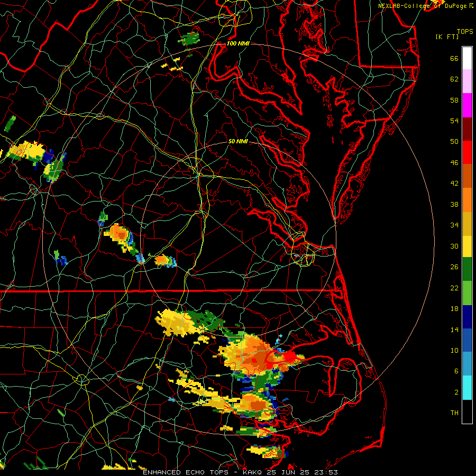Click the 14 legend value
Image resolution: width=476 pixels, height=476 pixels.
pyautogui.click(x=454, y=329)
